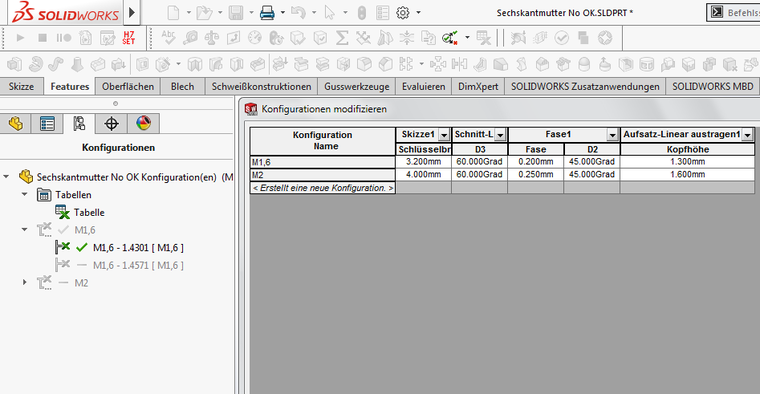Viewport: 760px width, 394px height.
Task: Click the Equations sigma icon
Action: point(342,38)
